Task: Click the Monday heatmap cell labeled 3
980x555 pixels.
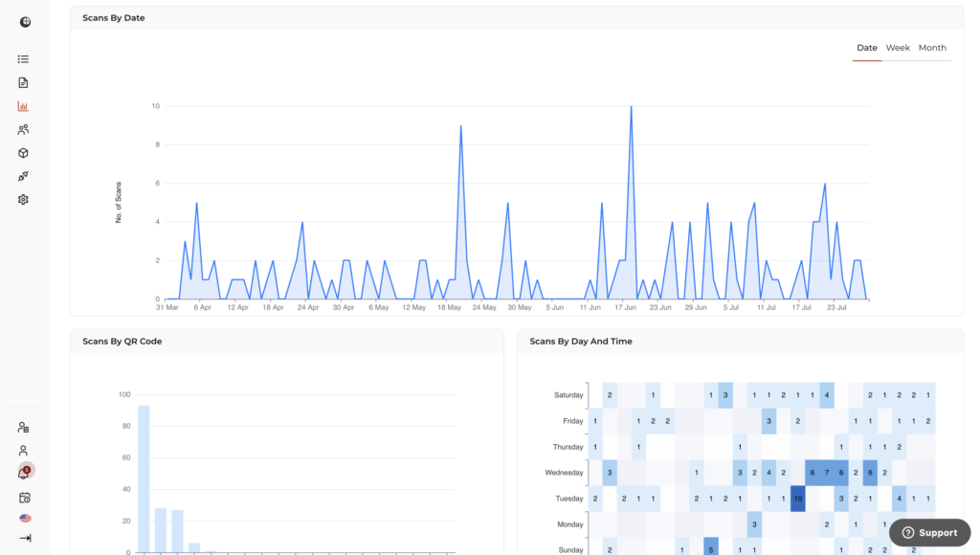Action: coord(754,524)
